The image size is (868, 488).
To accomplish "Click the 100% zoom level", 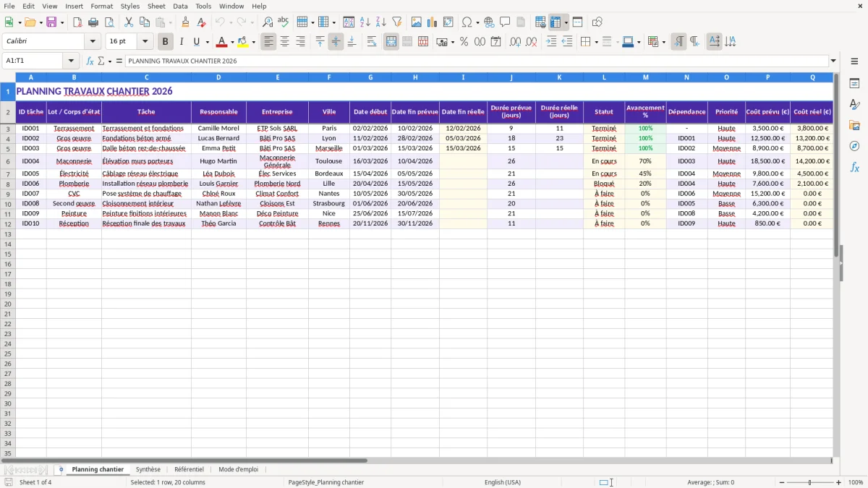I will 855,482.
